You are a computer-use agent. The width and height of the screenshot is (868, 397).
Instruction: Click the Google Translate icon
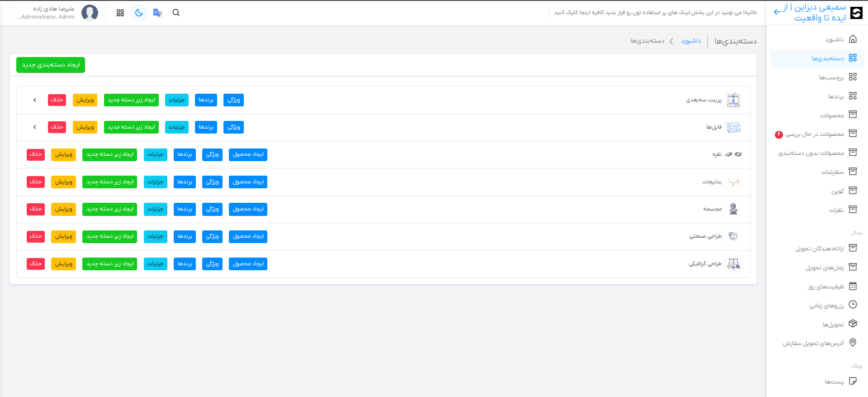click(x=157, y=13)
